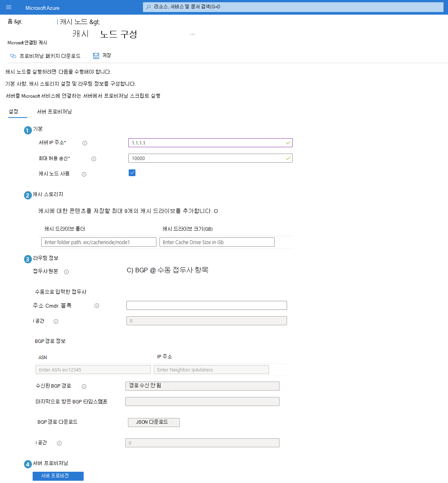
Task: Click 프로비저닝 패키지 다운로드 button
Action: pos(45,56)
